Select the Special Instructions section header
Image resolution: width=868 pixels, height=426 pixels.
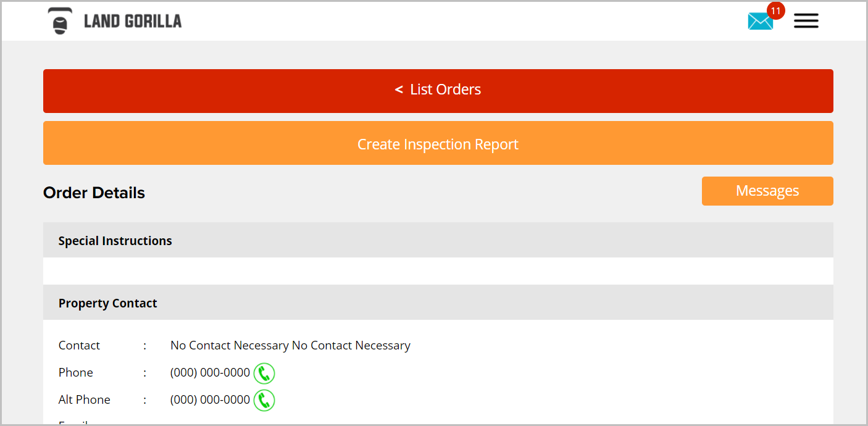click(x=438, y=240)
